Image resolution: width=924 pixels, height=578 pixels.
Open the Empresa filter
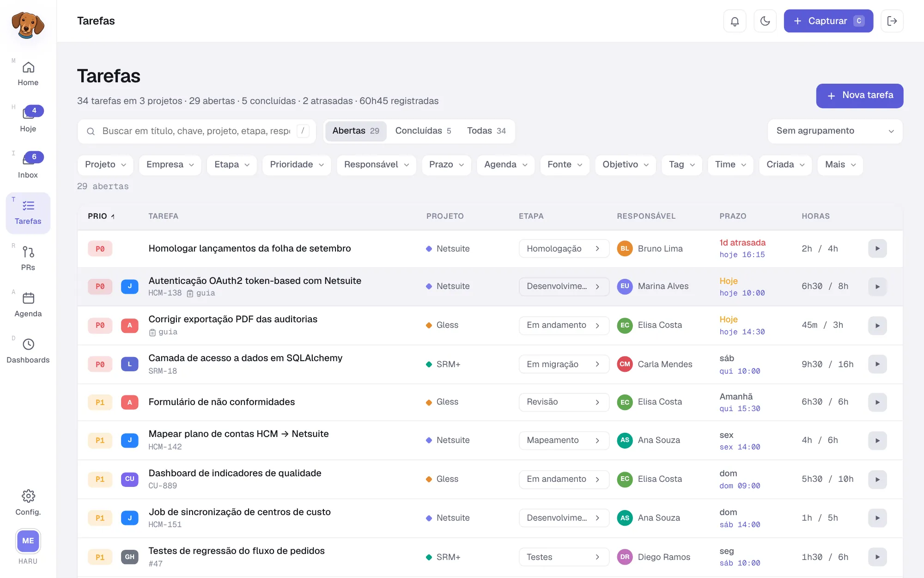(x=170, y=165)
